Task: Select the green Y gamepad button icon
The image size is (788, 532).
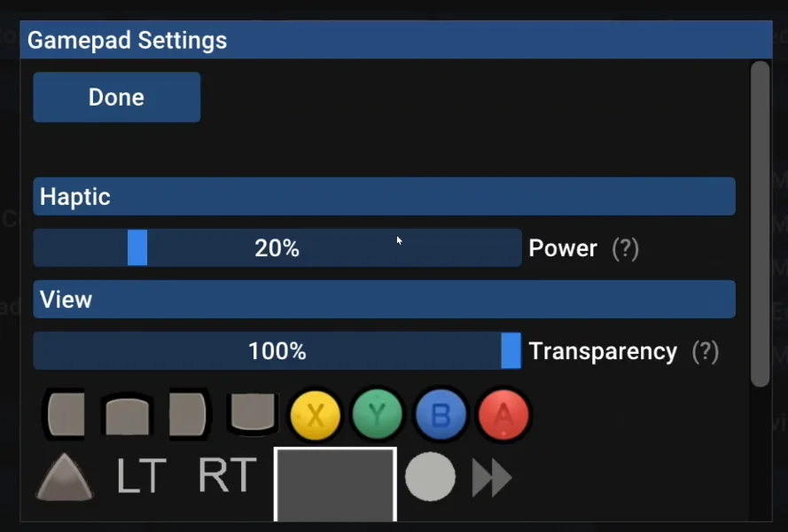Action: coord(378,414)
